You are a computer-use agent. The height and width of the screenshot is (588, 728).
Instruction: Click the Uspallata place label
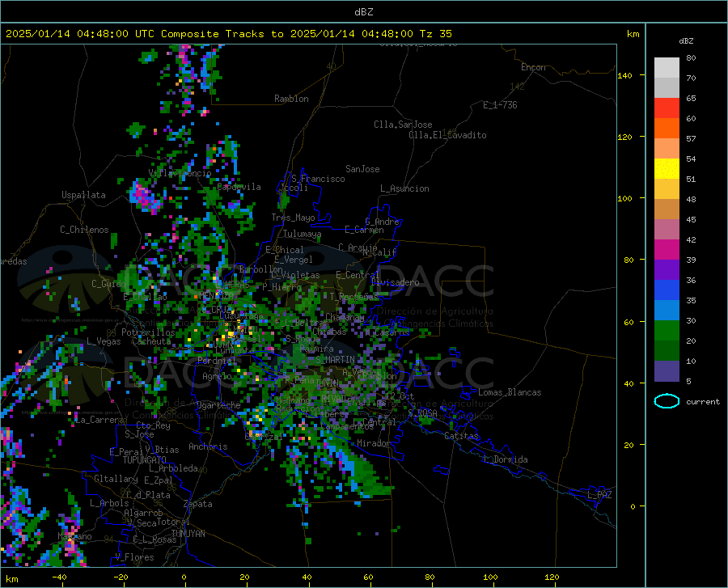(83, 195)
